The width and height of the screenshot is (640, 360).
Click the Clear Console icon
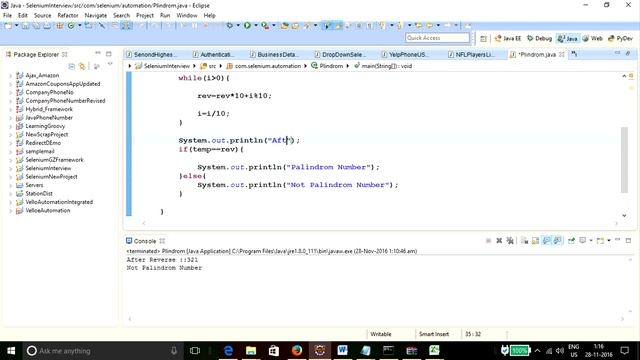(x=524, y=241)
